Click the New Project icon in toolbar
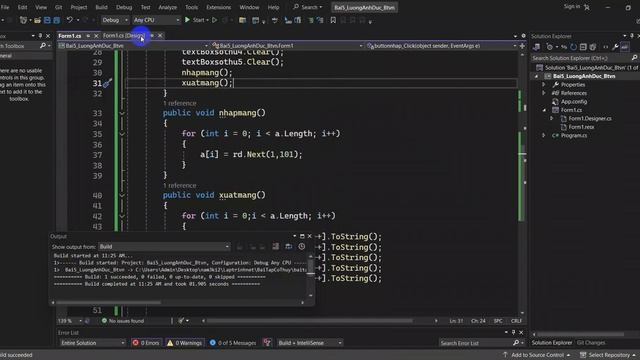 [x=23, y=20]
